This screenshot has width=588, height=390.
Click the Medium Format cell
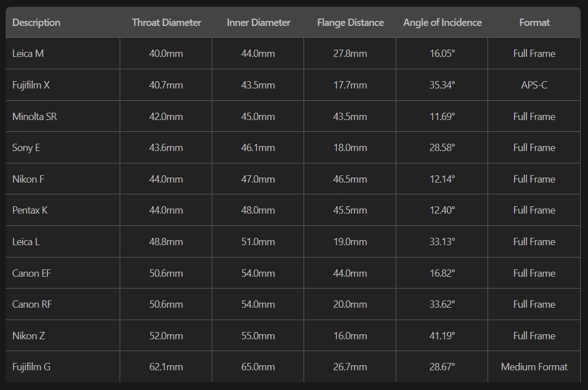click(534, 367)
